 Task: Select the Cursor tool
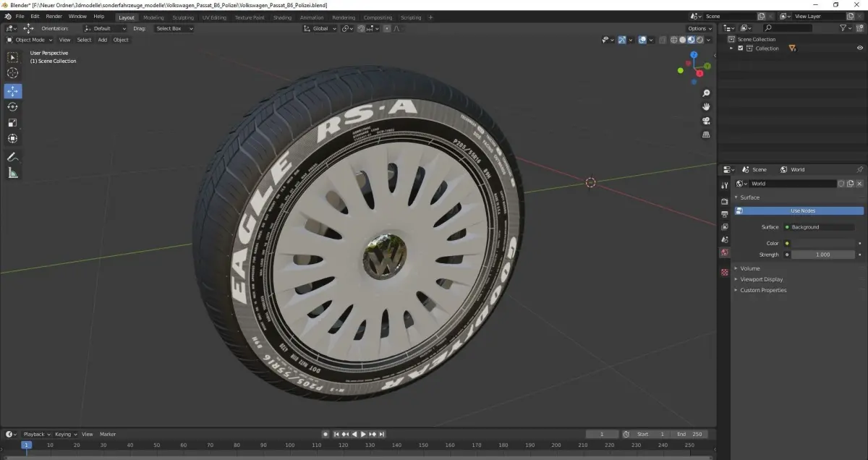[13, 73]
